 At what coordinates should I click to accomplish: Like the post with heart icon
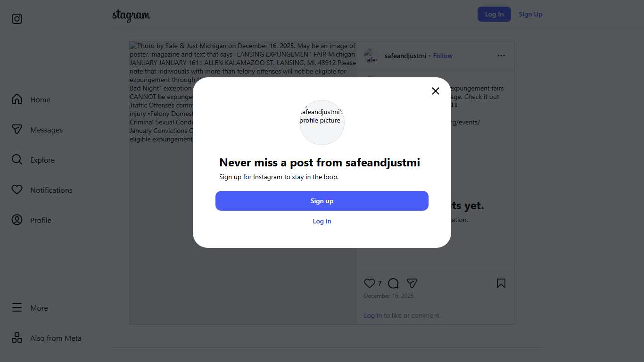click(x=370, y=283)
